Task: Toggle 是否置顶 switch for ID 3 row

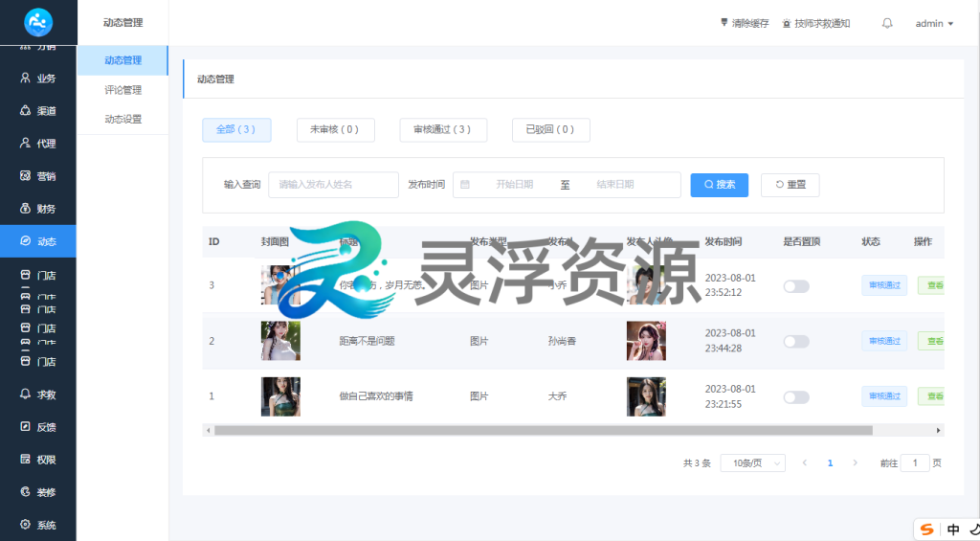Action: coord(796,286)
